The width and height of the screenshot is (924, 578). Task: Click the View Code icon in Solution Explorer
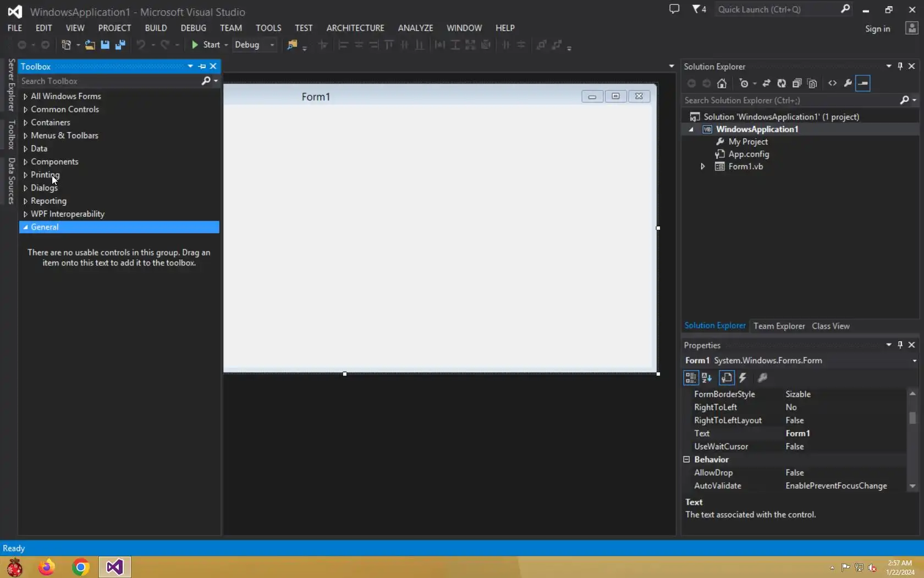coord(833,84)
